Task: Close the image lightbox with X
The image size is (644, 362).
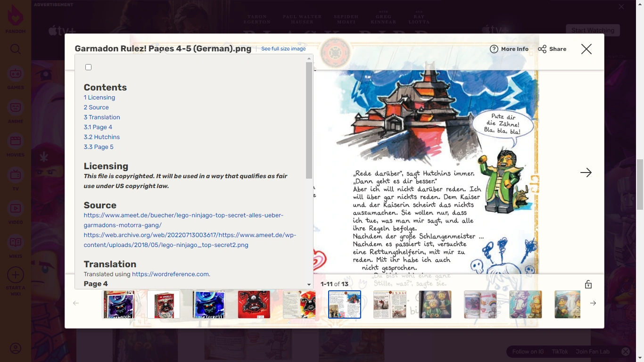Action: tap(586, 49)
